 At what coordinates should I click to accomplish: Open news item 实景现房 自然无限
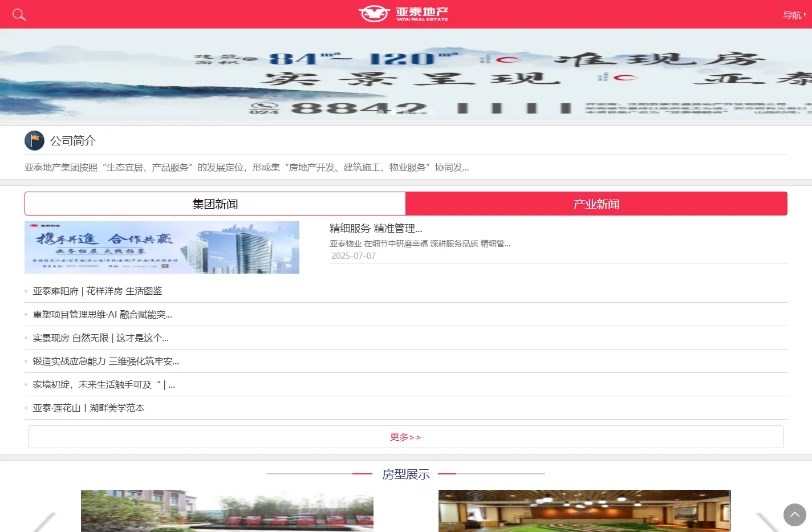[101, 338]
